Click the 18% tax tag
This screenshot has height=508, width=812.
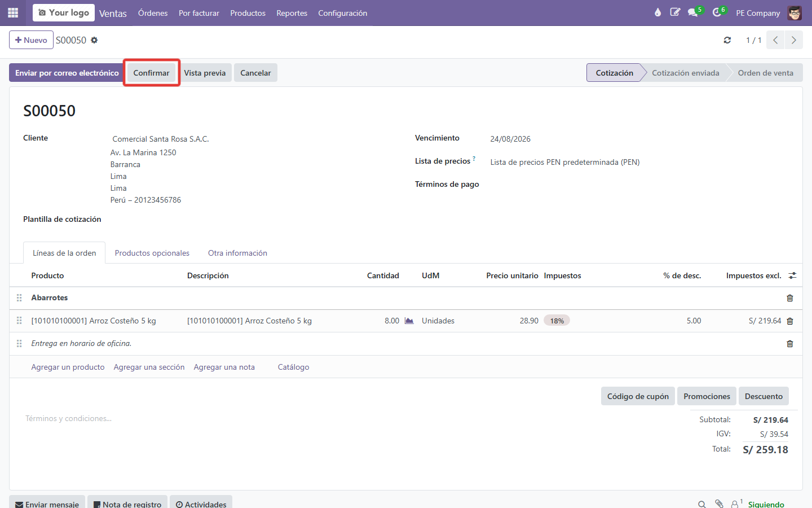tap(557, 321)
